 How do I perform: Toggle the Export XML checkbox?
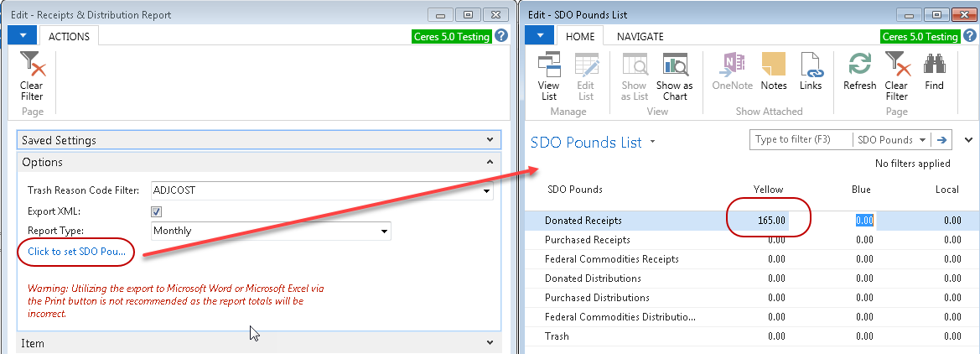(157, 211)
